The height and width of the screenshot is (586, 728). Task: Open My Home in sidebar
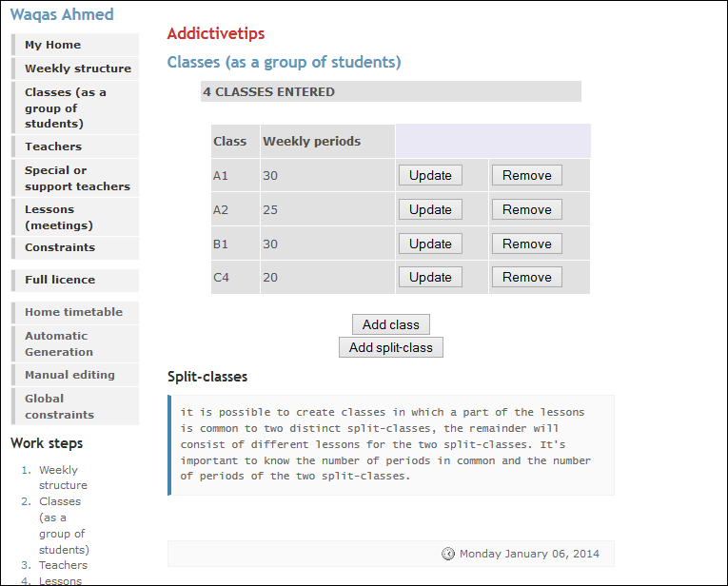[x=75, y=45]
